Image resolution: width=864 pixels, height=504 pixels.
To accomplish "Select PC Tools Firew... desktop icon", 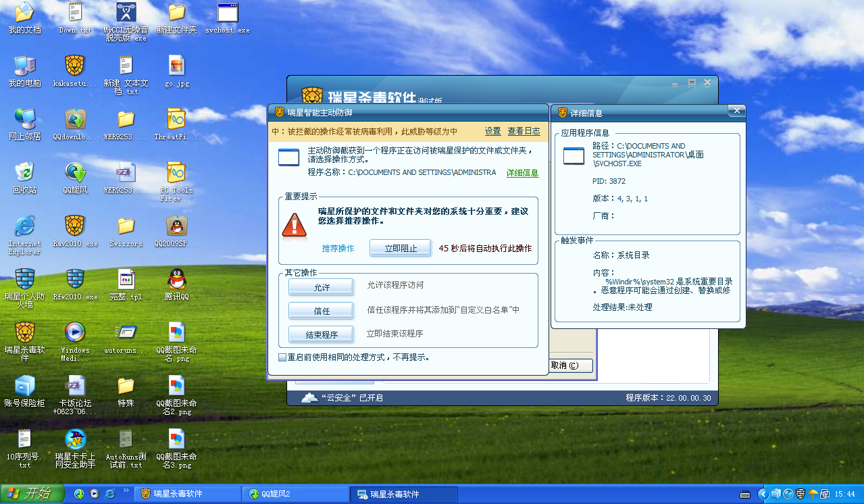I will click(x=176, y=182).
